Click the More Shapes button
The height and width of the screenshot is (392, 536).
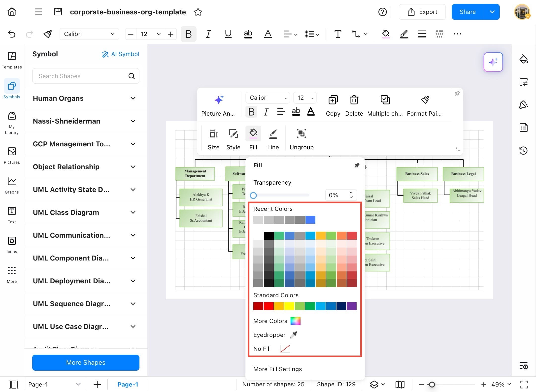(85, 362)
